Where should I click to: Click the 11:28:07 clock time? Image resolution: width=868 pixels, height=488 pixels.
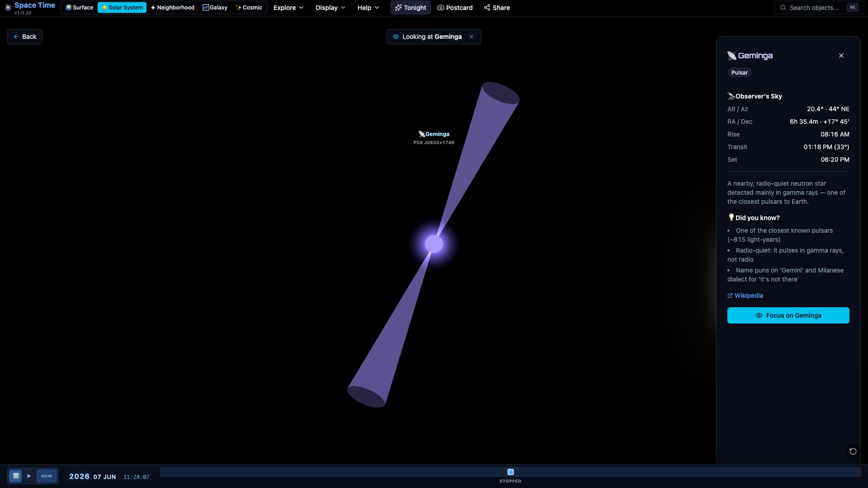click(137, 477)
